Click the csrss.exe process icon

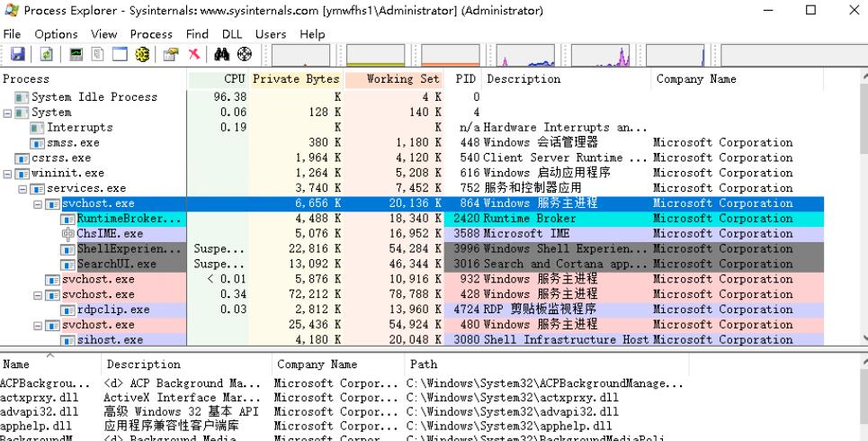click(22, 158)
